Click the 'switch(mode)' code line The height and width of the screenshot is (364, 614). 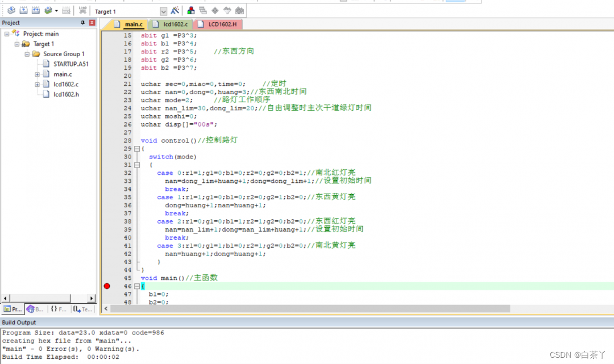(173, 157)
